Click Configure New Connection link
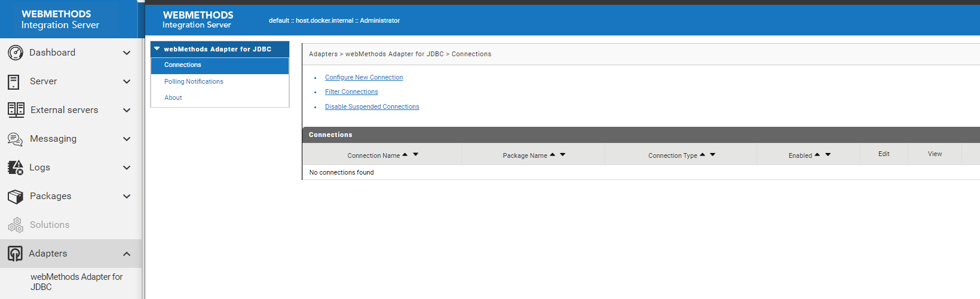 point(364,77)
